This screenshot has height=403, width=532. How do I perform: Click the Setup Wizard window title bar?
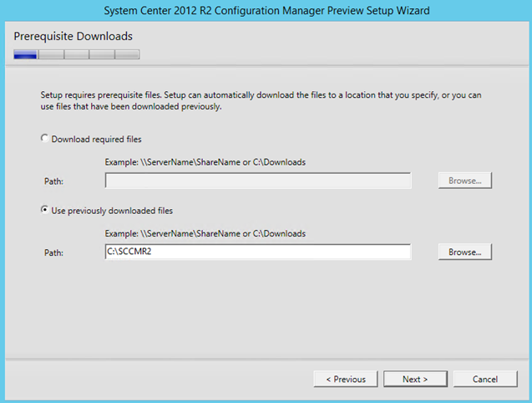tap(266, 11)
